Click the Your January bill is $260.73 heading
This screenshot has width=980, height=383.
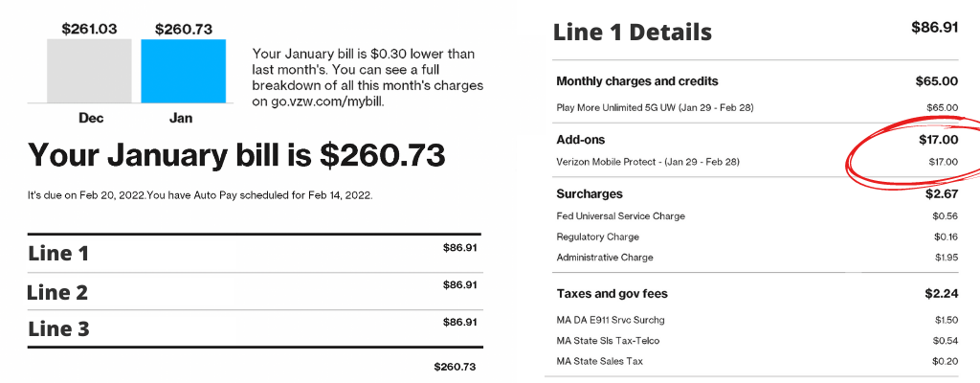coord(236,155)
